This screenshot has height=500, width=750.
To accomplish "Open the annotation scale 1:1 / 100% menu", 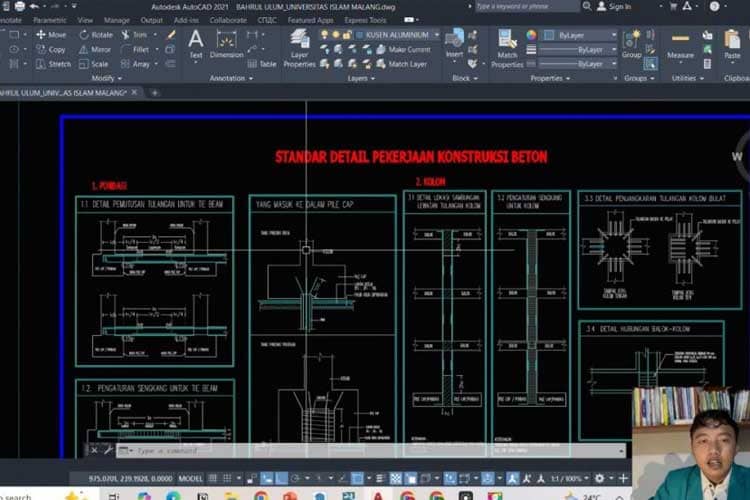I will (x=569, y=478).
